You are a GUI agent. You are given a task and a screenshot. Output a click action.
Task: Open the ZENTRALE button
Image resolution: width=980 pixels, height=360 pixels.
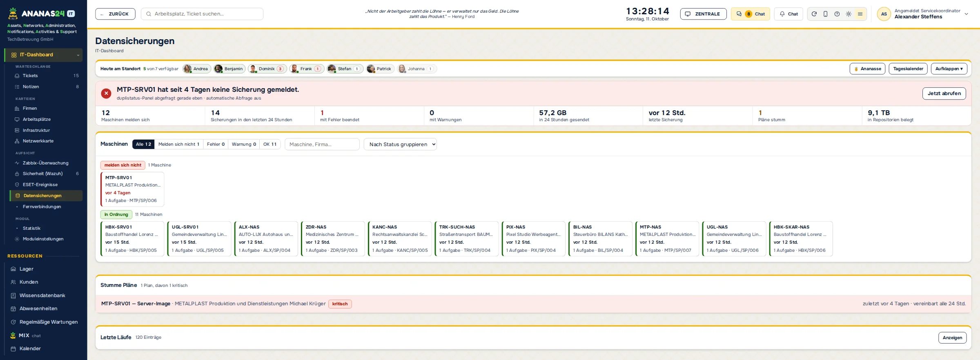point(703,14)
